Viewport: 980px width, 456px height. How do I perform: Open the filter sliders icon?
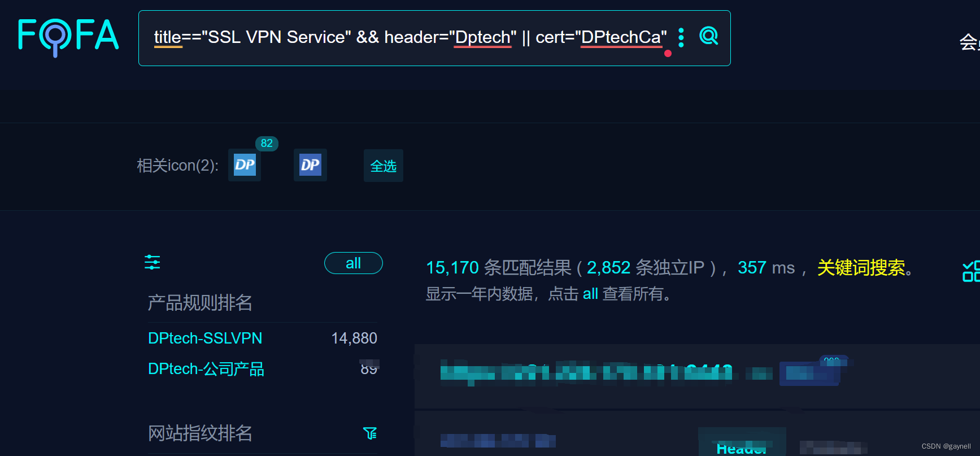tap(153, 262)
